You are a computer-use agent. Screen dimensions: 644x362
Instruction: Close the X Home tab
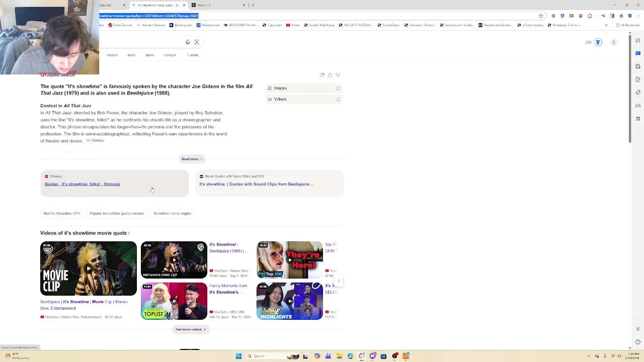(244, 5)
